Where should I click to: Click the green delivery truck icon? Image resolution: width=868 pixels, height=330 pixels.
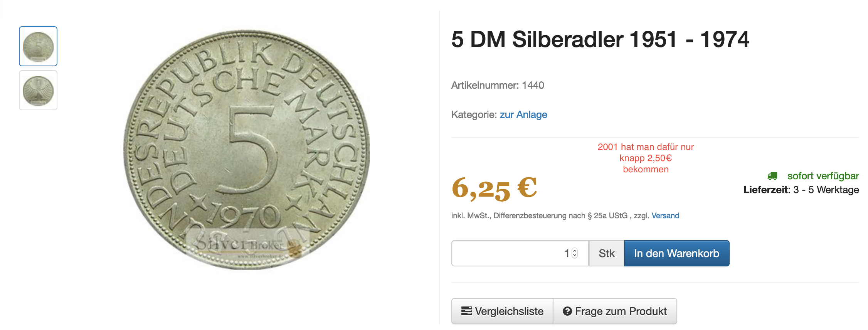pyautogui.click(x=772, y=176)
